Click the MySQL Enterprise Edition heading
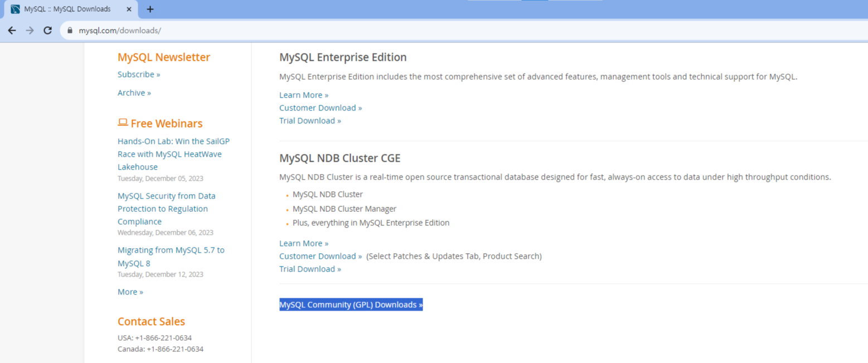Viewport: 868px width, 363px height. 343,57
